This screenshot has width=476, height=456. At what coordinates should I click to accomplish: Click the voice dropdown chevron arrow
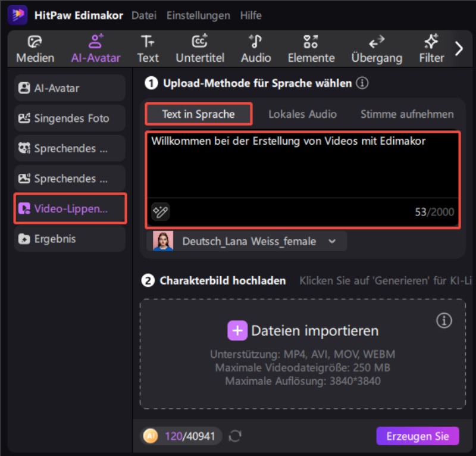(x=332, y=242)
